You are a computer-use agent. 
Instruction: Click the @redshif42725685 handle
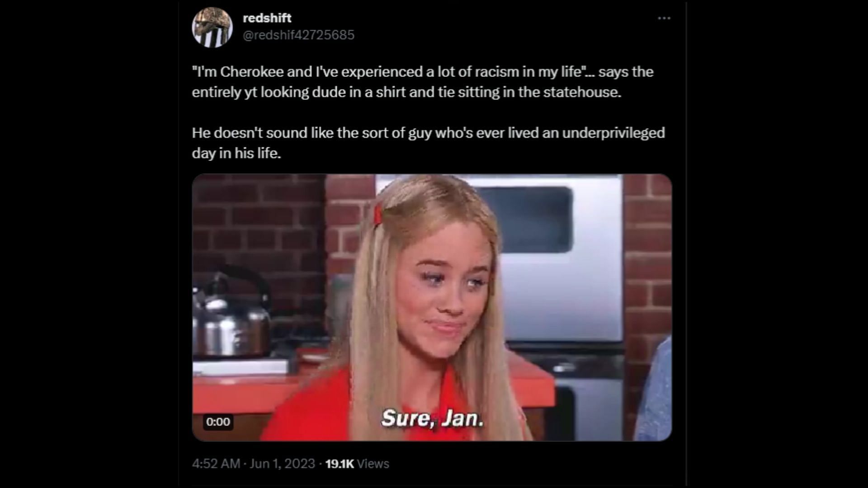point(298,35)
